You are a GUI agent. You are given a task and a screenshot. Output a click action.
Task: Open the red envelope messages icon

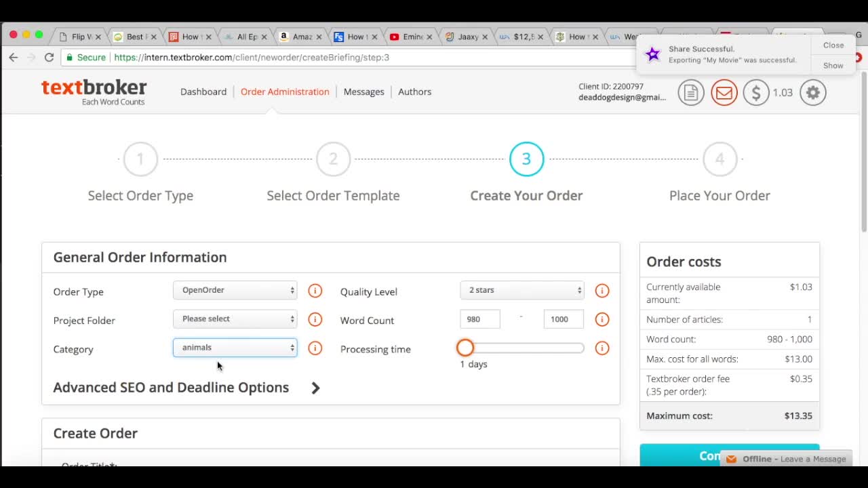(724, 92)
